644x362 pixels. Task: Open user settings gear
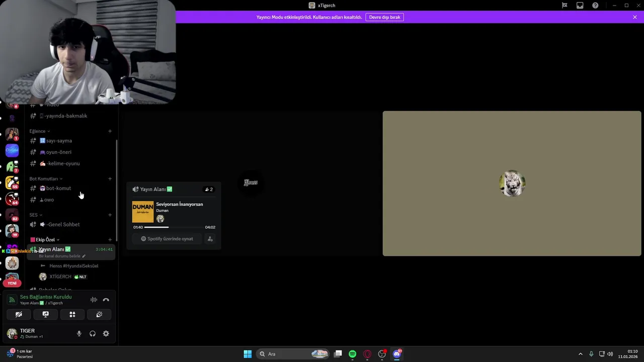[x=106, y=333]
